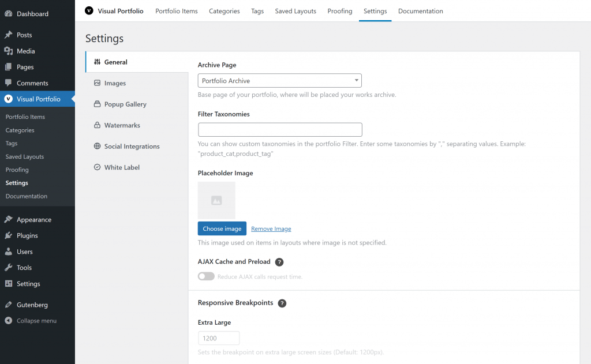591x364 pixels.
Task: Click the Images tab picture icon
Action: pyautogui.click(x=97, y=83)
